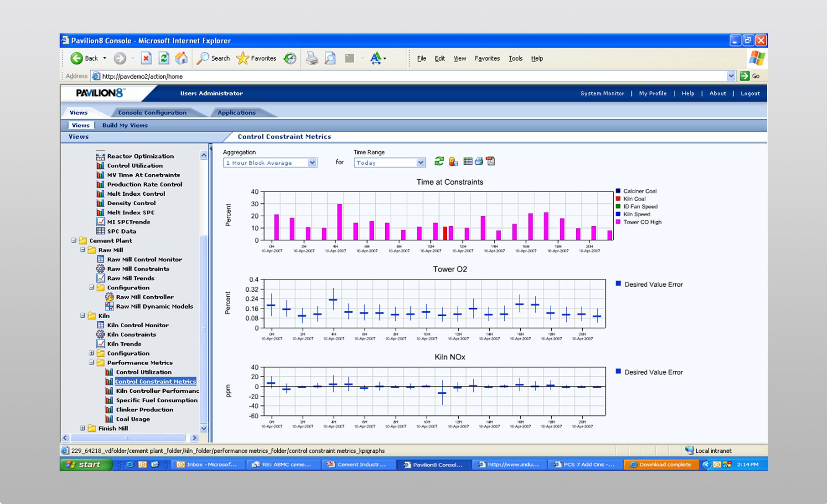Screen dimensions: 827x504
Task: Open the browser View menu
Action: 460,58
